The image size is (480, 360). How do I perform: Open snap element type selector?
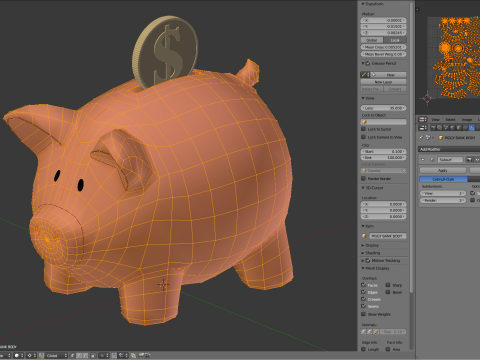(123, 355)
